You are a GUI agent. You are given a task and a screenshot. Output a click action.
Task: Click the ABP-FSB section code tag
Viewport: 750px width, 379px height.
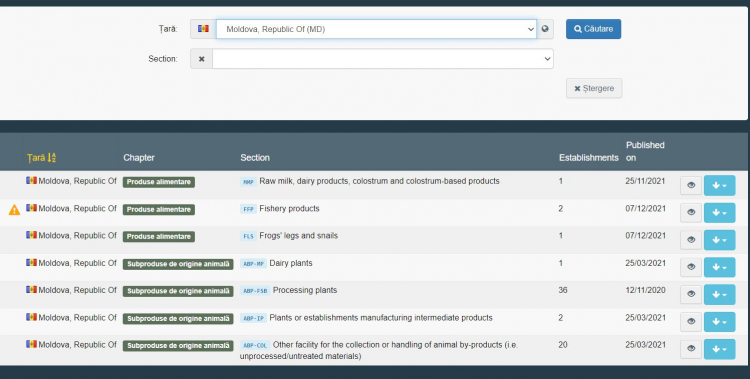pos(255,291)
